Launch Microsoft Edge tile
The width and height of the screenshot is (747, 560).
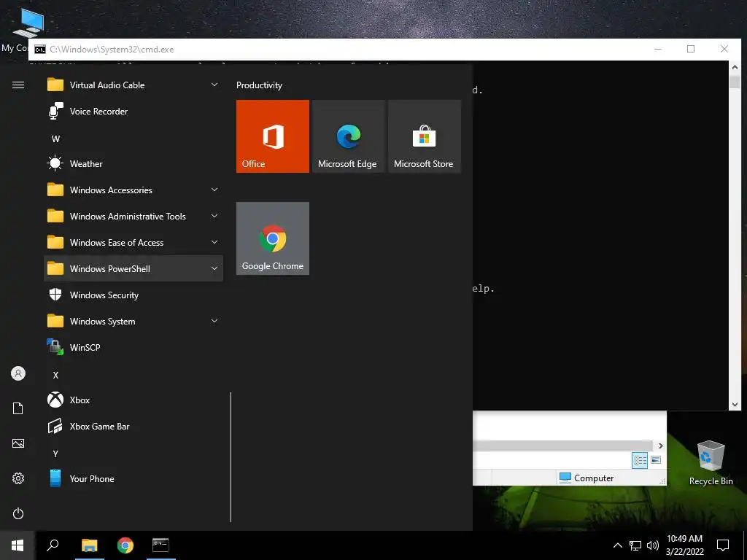348,136
